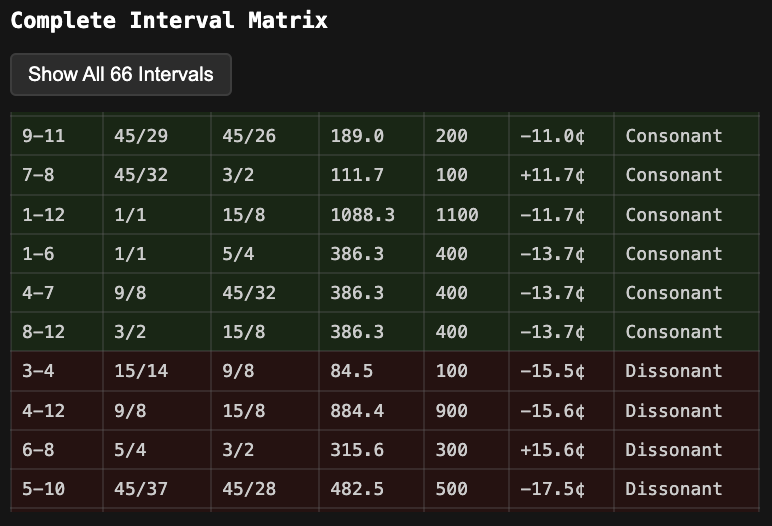Click the 1100 nearest-cents cell

pyautogui.click(x=457, y=214)
